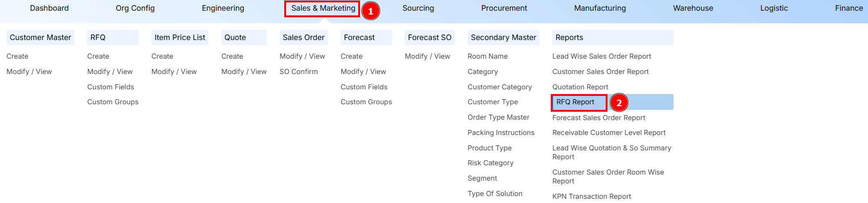Click Modify / View under Customer Master
Image resolution: width=868 pixels, height=203 pixels.
pos(29,72)
